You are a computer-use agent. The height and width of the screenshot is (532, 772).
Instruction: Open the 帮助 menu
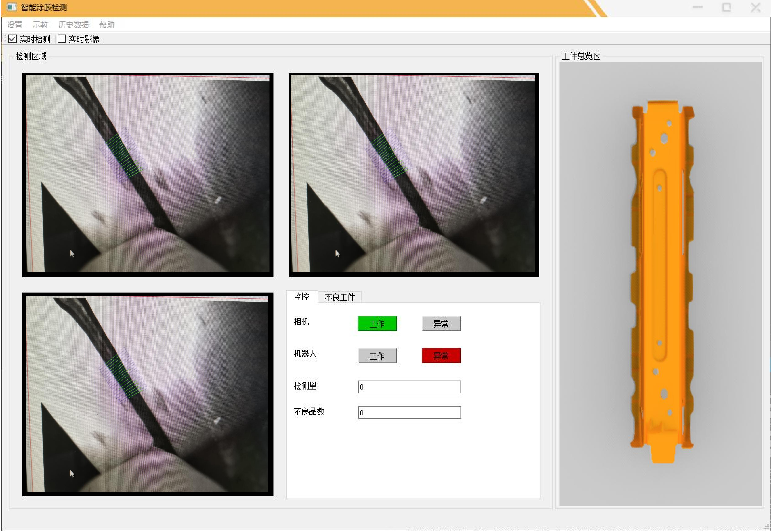(107, 25)
